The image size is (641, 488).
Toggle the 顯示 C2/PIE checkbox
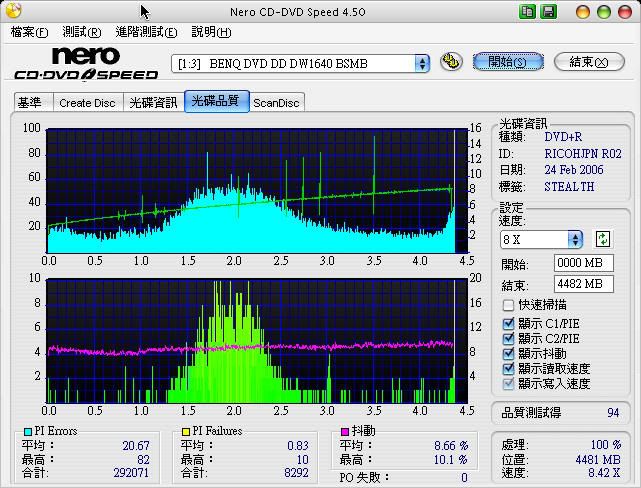[508, 338]
